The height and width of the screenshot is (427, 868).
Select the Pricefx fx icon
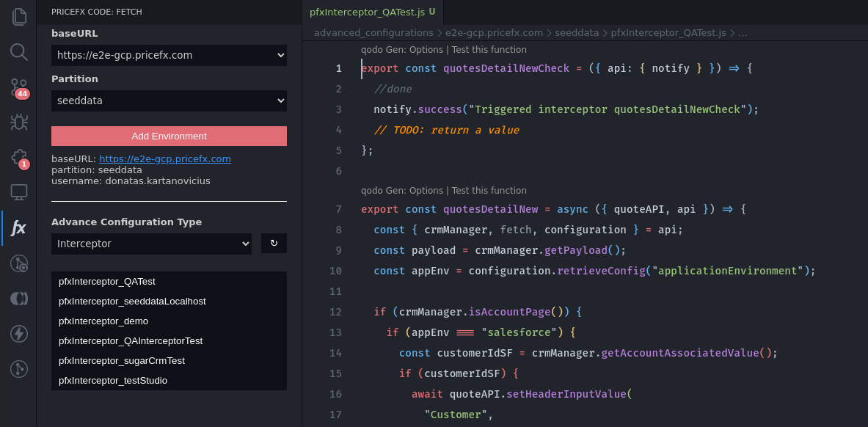(x=19, y=227)
